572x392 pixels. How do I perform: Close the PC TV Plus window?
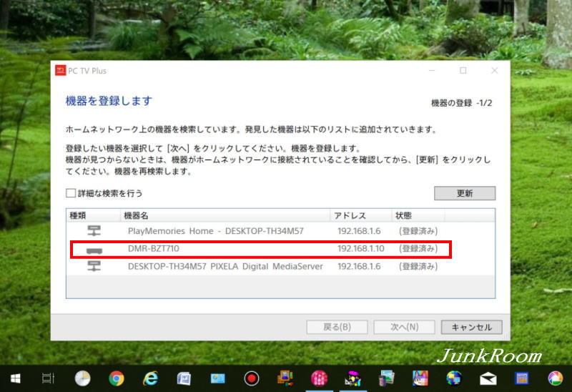(x=494, y=70)
